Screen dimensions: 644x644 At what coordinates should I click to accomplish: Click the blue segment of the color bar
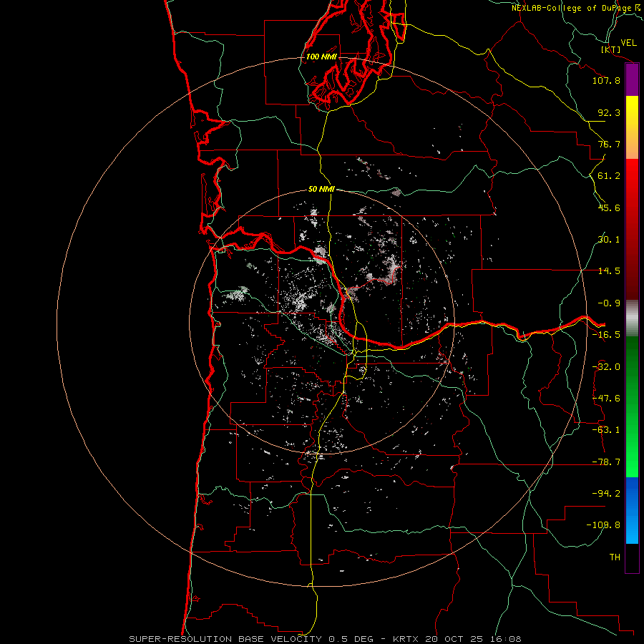632,510
